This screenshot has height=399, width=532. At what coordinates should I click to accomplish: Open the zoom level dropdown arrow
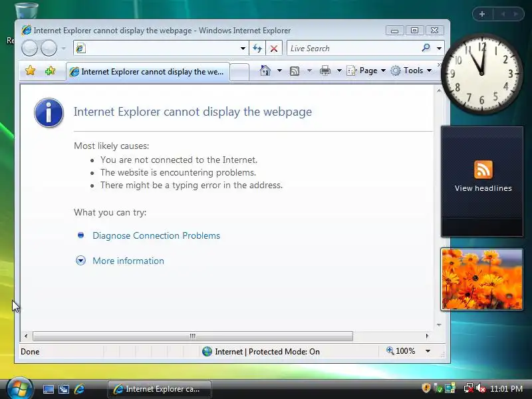(x=428, y=351)
